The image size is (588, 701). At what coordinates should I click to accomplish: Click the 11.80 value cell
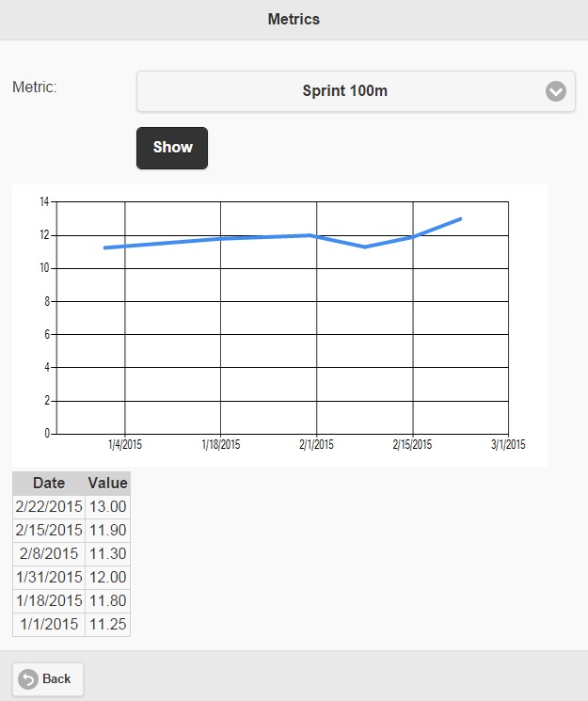[108, 601]
